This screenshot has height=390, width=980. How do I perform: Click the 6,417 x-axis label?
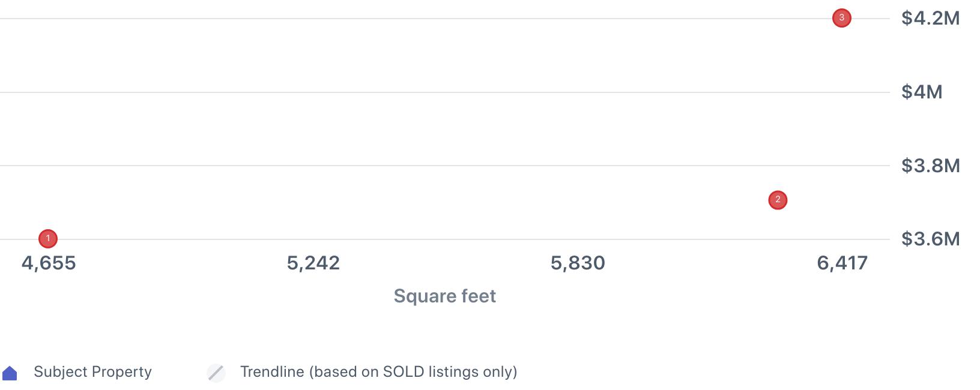[x=842, y=263]
